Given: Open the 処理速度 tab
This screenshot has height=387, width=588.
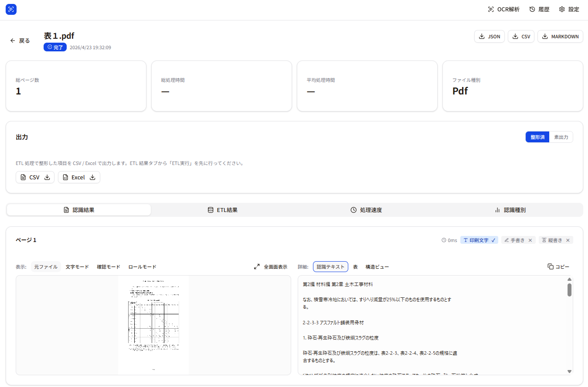Looking at the screenshot, I should click(x=366, y=210).
